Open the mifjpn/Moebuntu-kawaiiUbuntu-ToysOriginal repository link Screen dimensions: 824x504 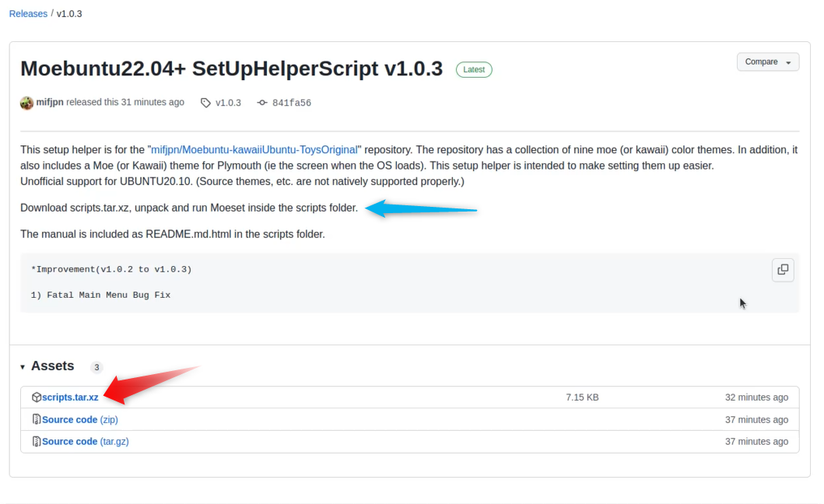pos(254,149)
